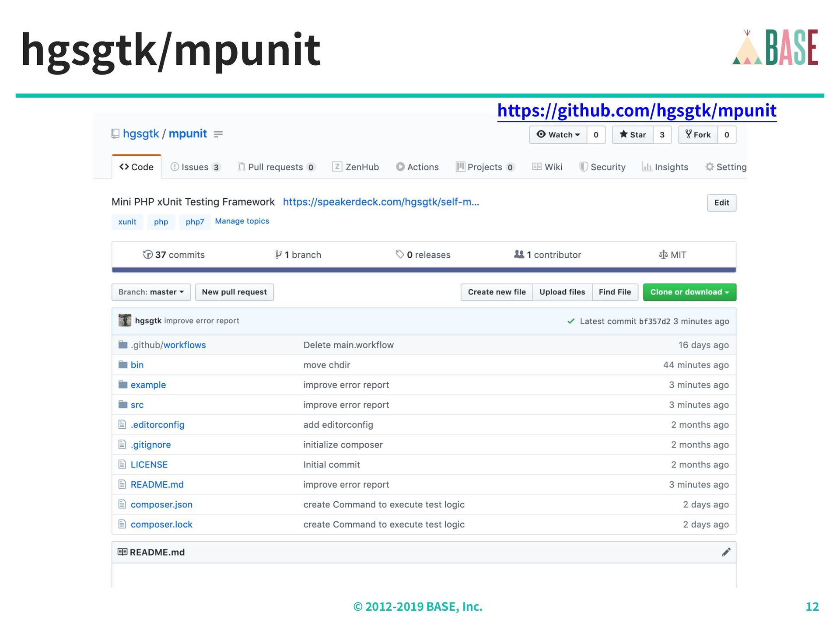Viewport: 840px width, 630px height.
Task: Fork the mpunit repository
Action: (698, 135)
